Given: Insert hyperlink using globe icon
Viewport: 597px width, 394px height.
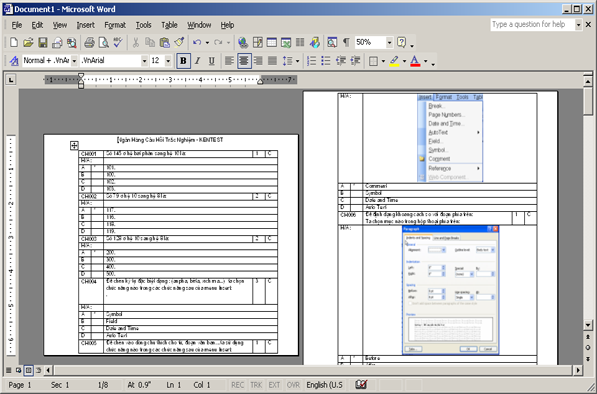Looking at the screenshot, I should point(243,42).
